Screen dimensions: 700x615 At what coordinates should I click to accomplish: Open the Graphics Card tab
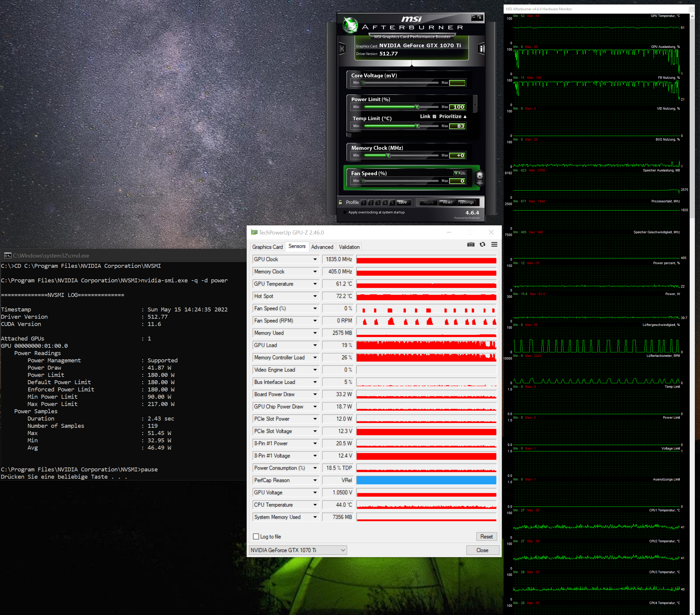[267, 247]
